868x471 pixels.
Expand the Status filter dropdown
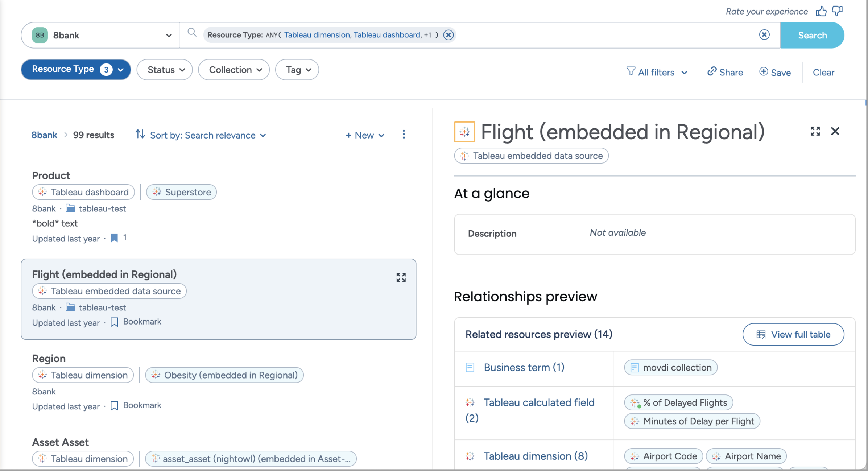click(x=165, y=70)
